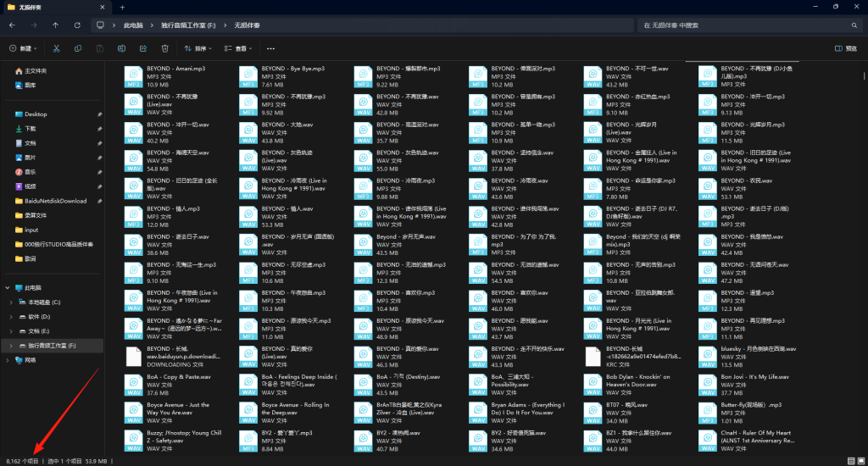Refresh the current folder view
868x466 pixels.
click(x=77, y=25)
